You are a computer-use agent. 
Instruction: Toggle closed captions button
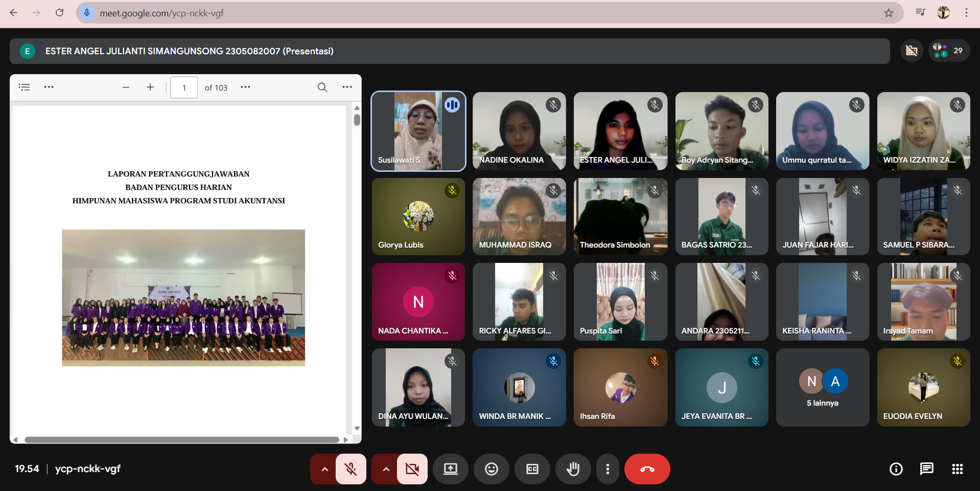coord(532,469)
